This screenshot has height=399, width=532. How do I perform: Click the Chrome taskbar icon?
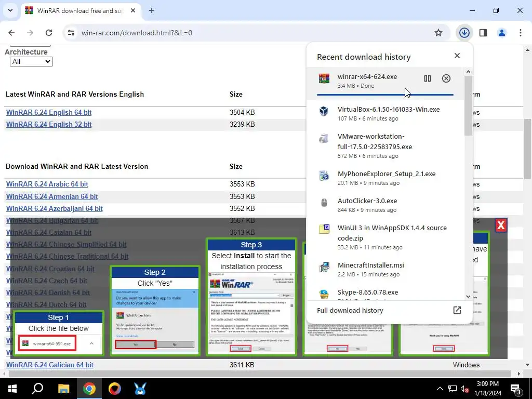pyautogui.click(x=89, y=389)
